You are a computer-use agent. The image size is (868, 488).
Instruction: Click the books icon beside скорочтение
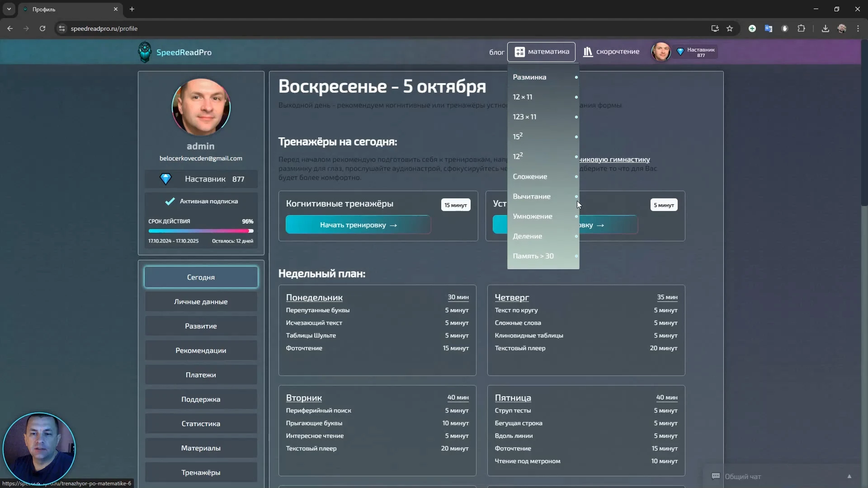pyautogui.click(x=588, y=52)
